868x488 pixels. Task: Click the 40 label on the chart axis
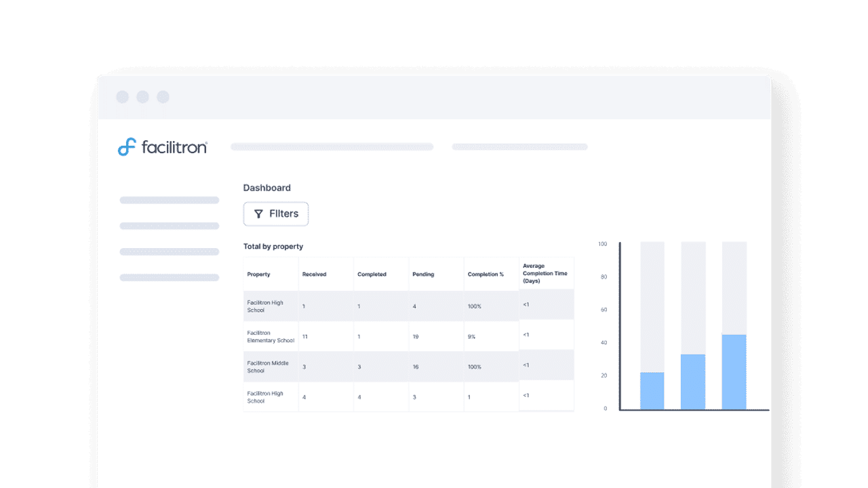[604, 343]
